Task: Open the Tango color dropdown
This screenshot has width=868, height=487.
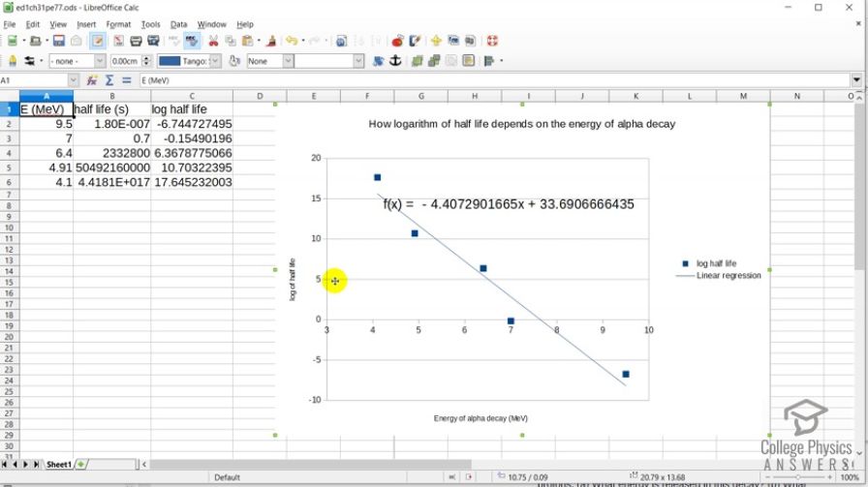Action: [x=215, y=61]
